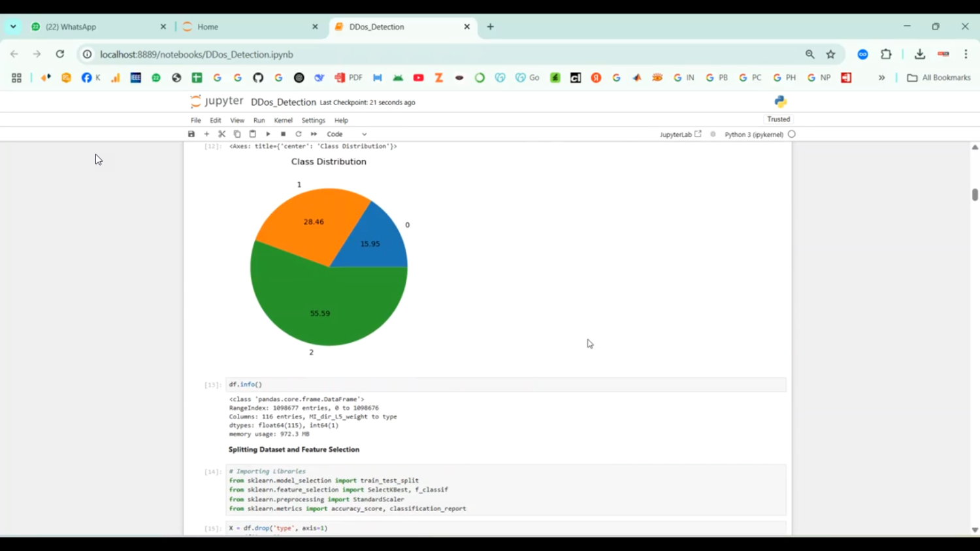Click Python 3 (ipykernel) kernel name

tap(753, 134)
